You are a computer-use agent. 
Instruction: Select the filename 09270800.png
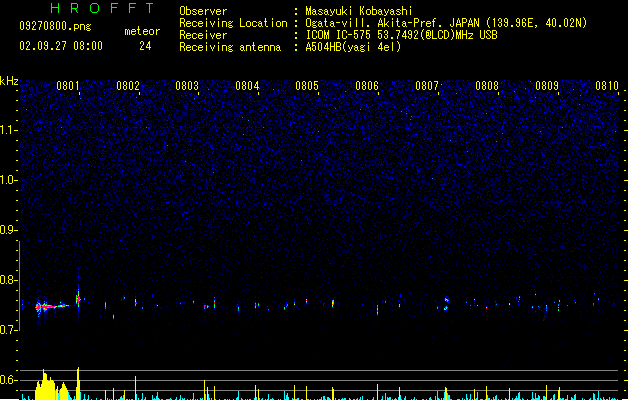point(55,26)
